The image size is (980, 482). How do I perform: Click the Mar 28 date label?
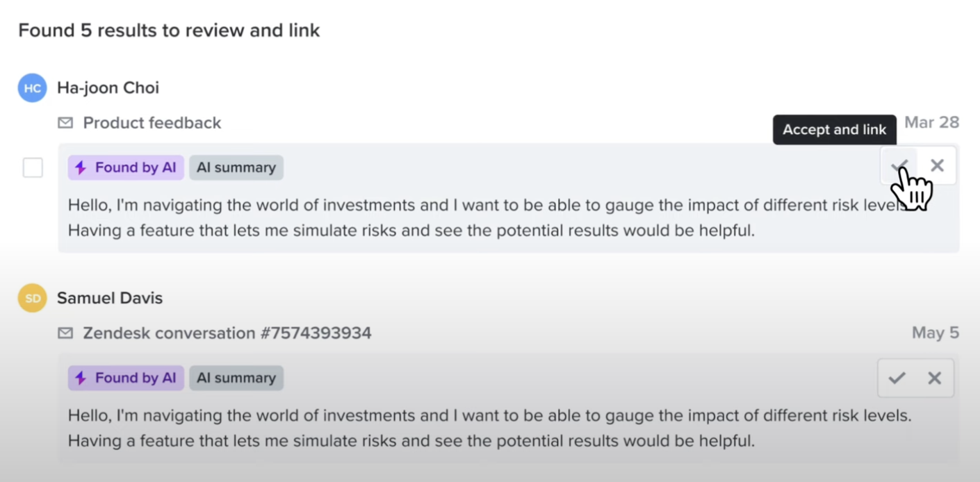coord(931,123)
